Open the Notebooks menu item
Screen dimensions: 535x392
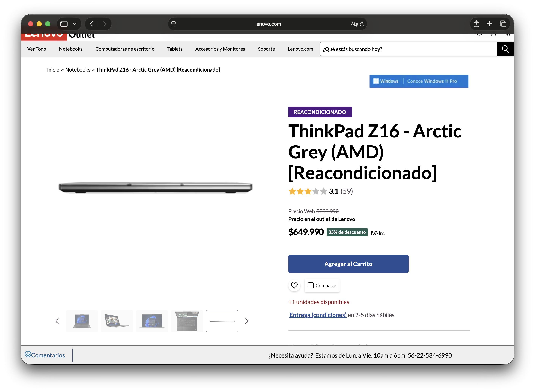[71, 49]
